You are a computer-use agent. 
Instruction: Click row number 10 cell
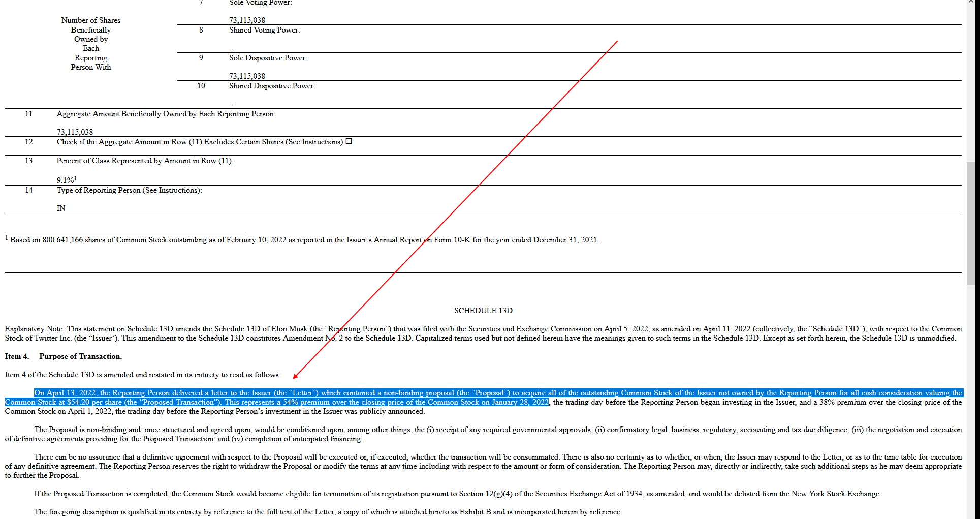click(x=201, y=86)
